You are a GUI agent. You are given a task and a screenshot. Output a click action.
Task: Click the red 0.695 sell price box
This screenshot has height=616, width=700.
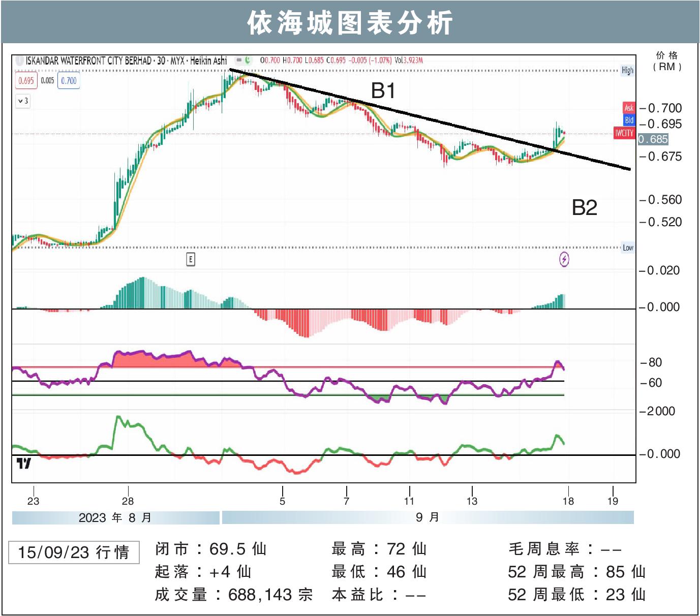26,80
